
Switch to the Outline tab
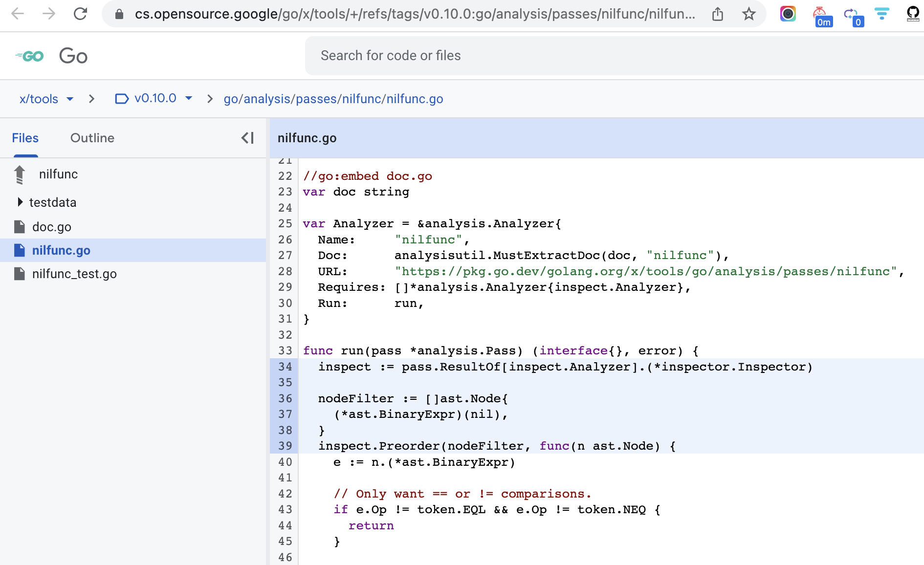(92, 138)
